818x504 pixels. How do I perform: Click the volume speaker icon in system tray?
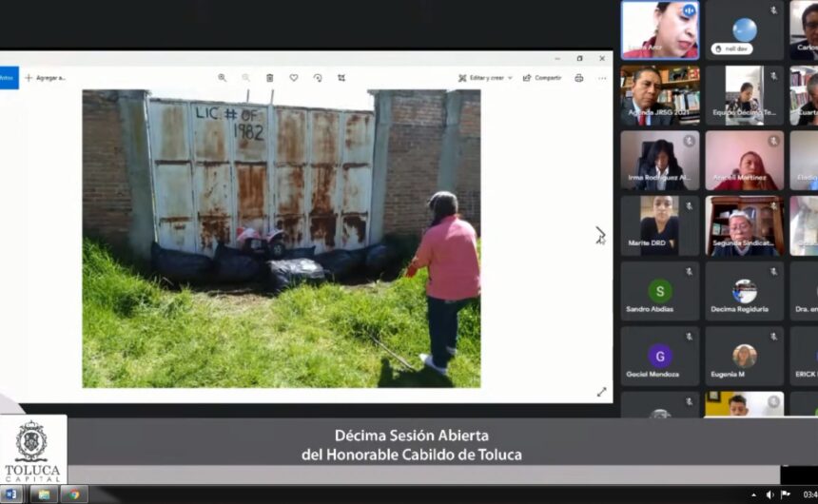(769, 494)
